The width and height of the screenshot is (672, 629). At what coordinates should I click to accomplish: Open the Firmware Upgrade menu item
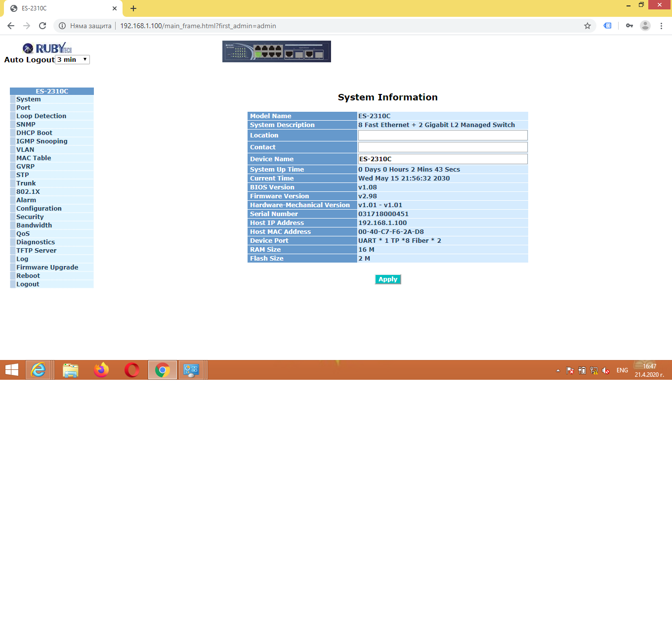(47, 268)
